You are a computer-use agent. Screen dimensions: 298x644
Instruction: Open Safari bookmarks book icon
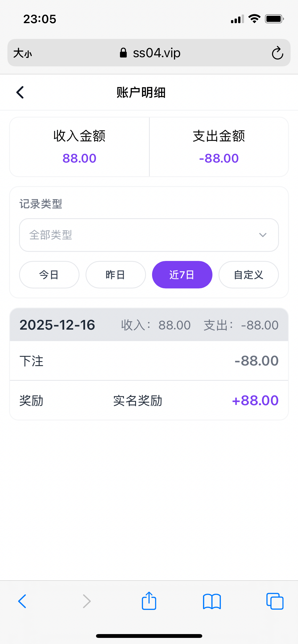click(212, 601)
